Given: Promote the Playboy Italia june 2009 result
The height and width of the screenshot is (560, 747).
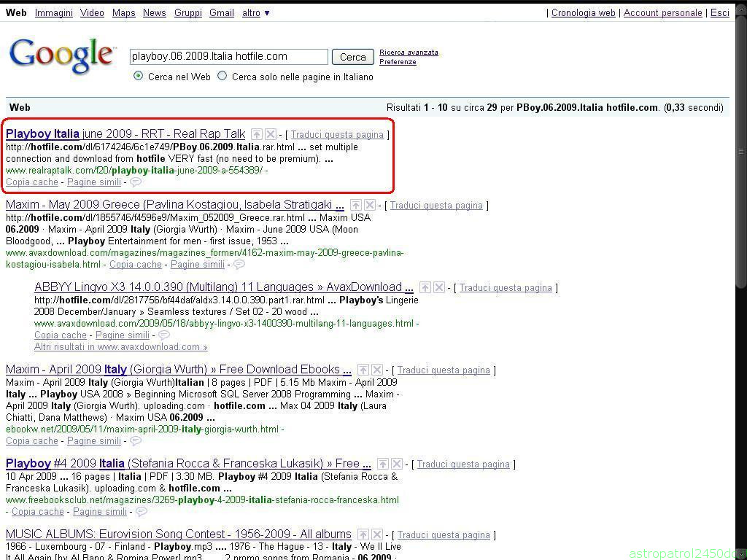Looking at the screenshot, I should tap(257, 134).
